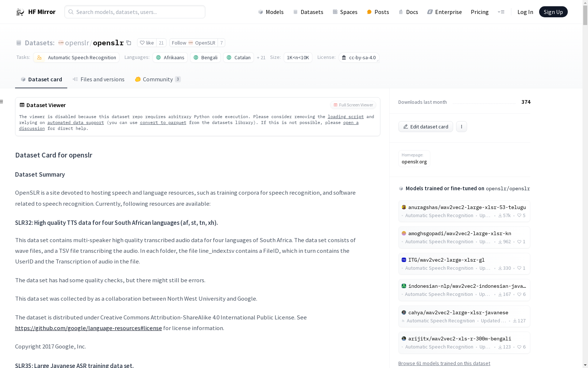The width and height of the screenshot is (588, 368).
Task: Follow the convert to parquet link
Action: [163, 123]
